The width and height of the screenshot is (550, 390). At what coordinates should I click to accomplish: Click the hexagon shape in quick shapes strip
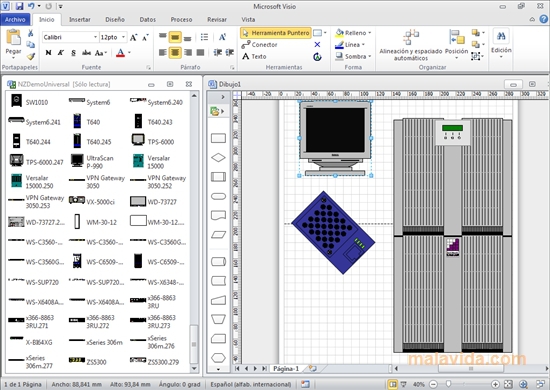click(x=218, y=357)
